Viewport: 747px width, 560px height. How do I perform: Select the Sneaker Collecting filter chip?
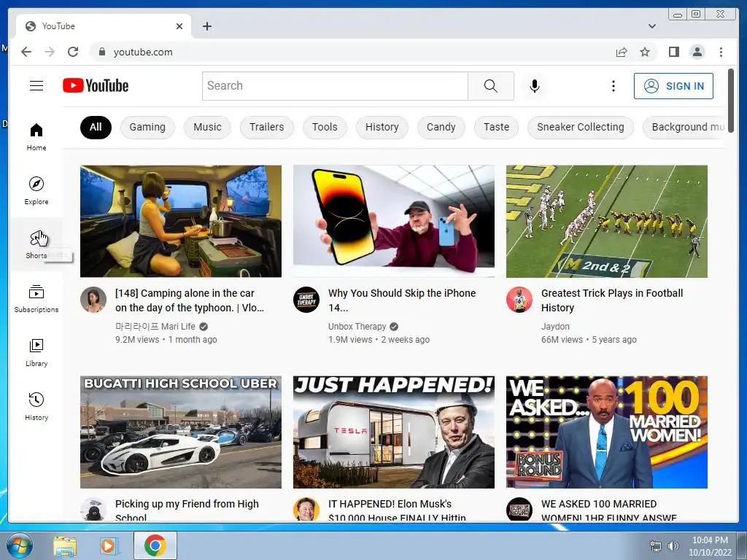click(x=580, y=127)
